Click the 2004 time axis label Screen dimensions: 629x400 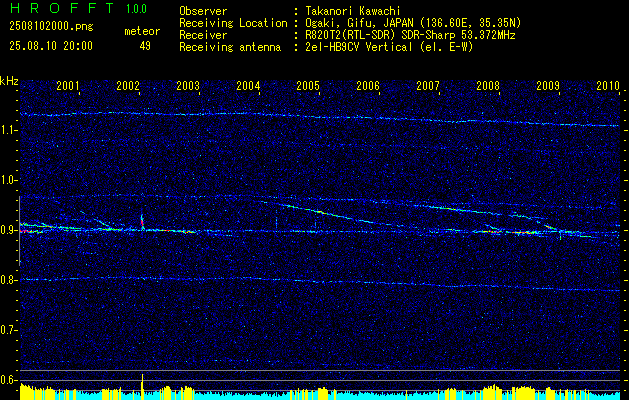248,85
